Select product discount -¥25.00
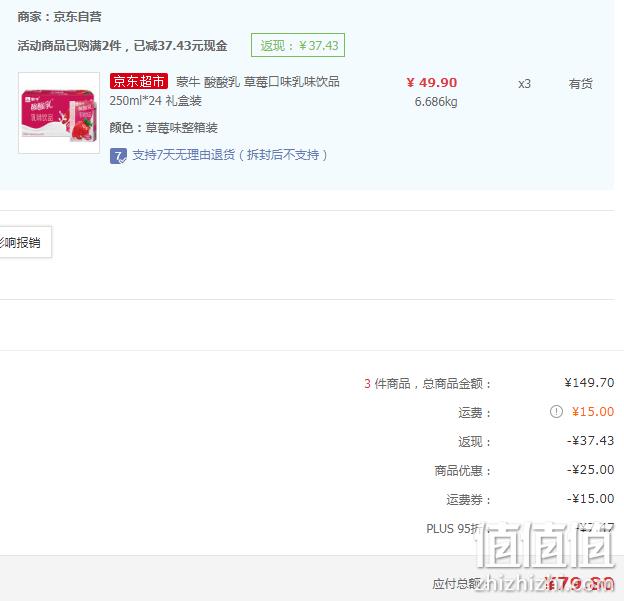 pos(590,470)
